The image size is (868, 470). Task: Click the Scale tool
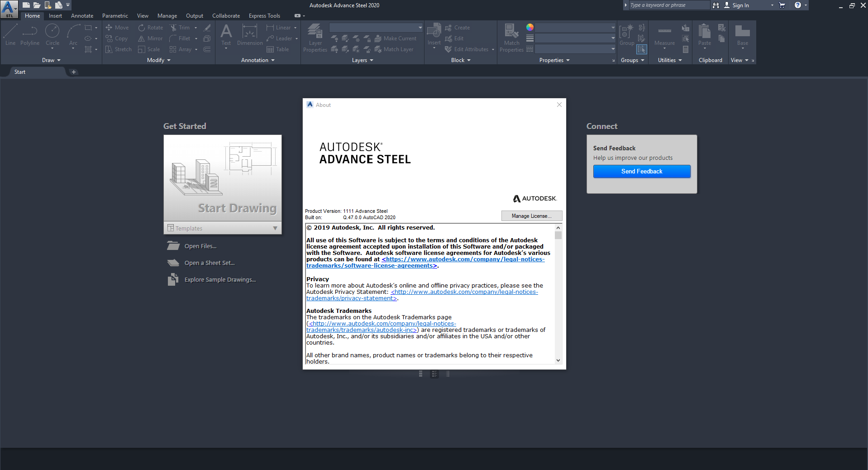[149, 49]
